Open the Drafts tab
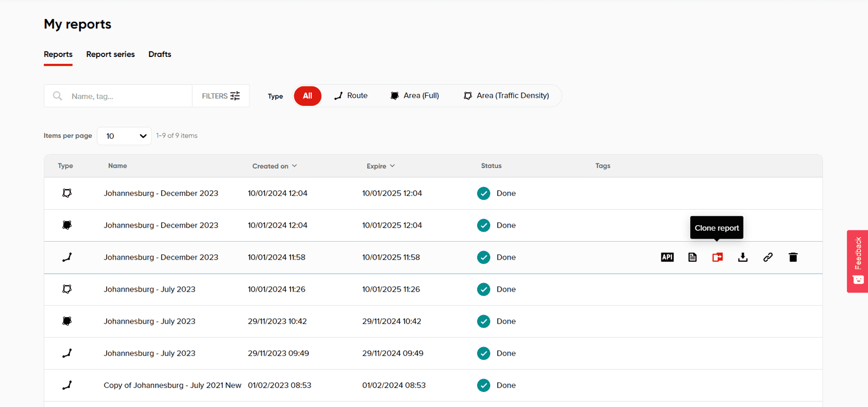Screen dimensions: 868x407 click(159, 54)
